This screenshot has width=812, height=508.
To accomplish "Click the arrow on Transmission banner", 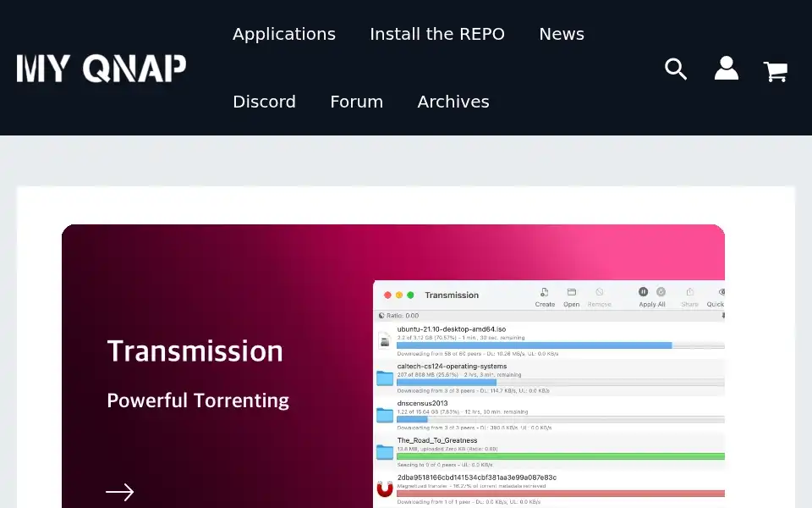I will pyautogui.click(x=120, y=492).
